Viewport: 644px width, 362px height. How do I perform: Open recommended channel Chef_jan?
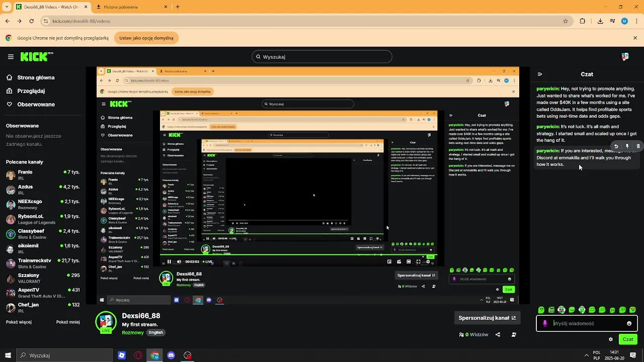[x=43, y=308]
